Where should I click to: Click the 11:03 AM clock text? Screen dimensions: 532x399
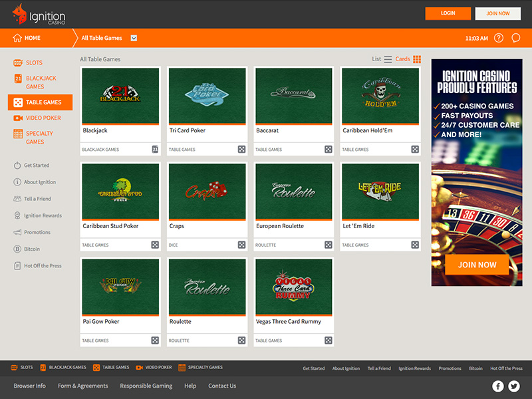coord(476,39)
